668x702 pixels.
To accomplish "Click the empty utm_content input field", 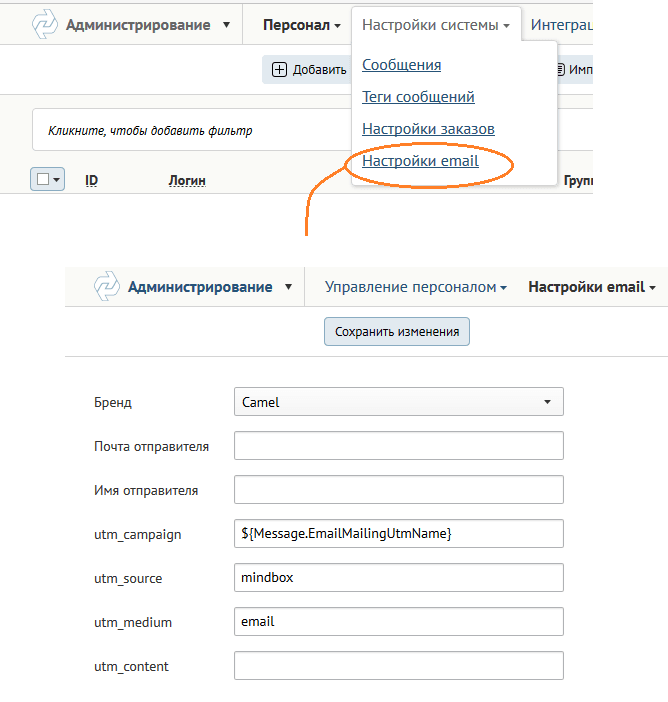I will [x=398, y=666].
